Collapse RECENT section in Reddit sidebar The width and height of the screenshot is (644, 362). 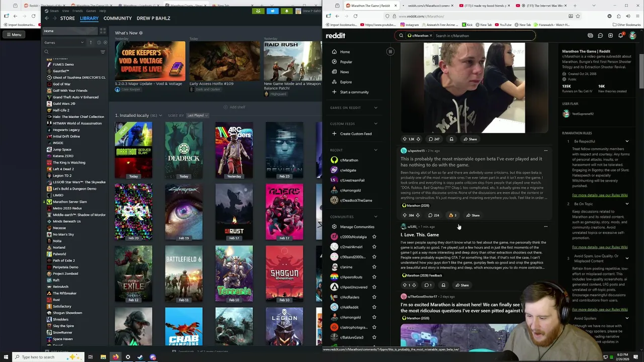375,150
